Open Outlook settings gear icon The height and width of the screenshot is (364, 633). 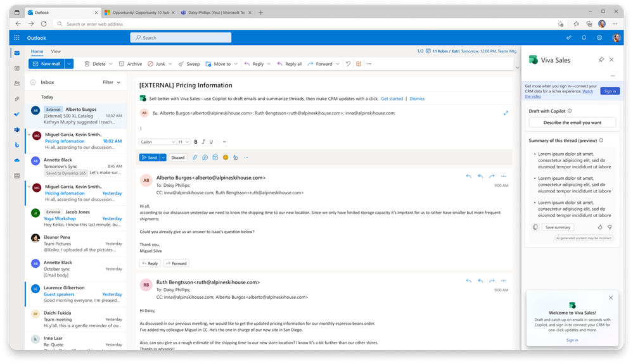[x=599, y=37]
